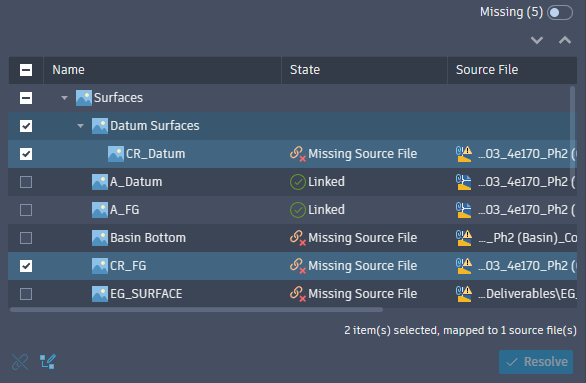The width and height of the screenshot is (586, 383).
Task: Sort by the Name column header
Action: (x=162, y=70)
